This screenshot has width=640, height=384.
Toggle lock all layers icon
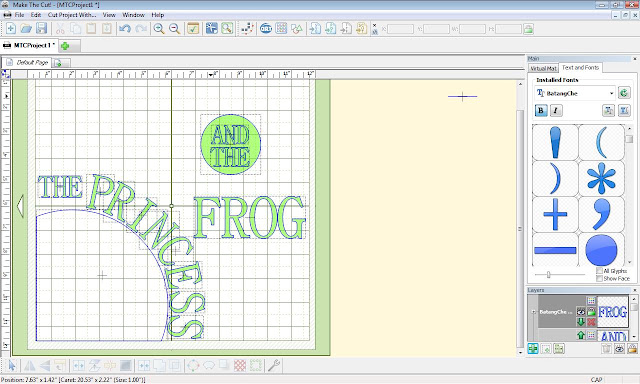coord(632,348)
